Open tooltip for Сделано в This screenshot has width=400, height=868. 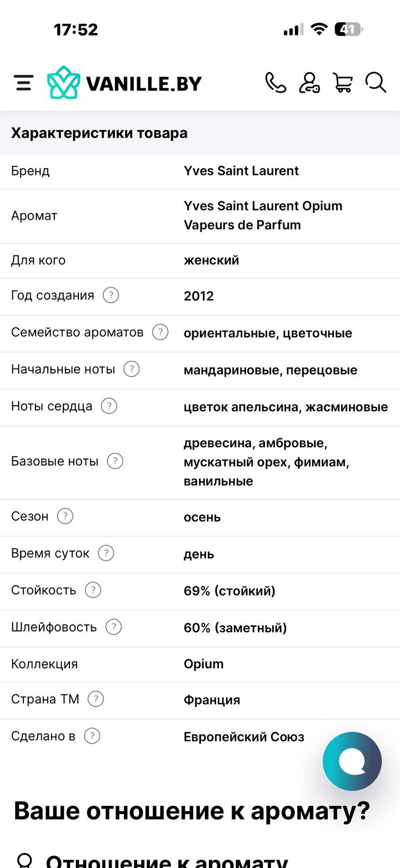point(92,736)
